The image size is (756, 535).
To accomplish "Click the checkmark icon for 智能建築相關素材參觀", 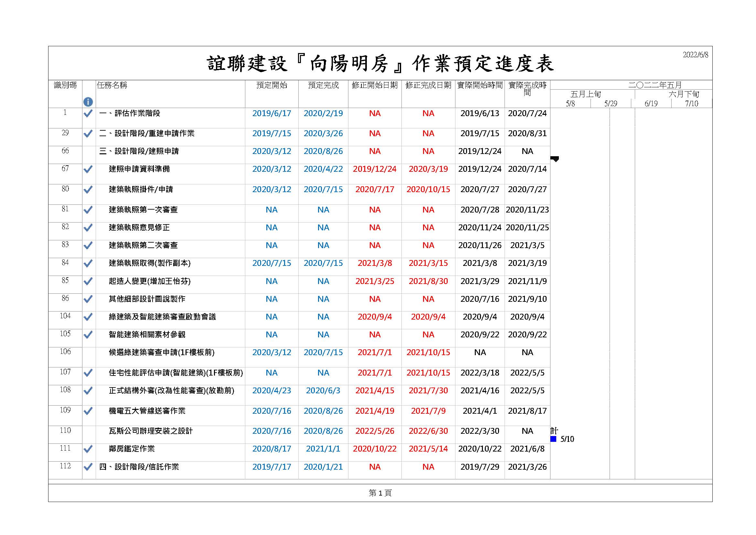I will 88,334.
